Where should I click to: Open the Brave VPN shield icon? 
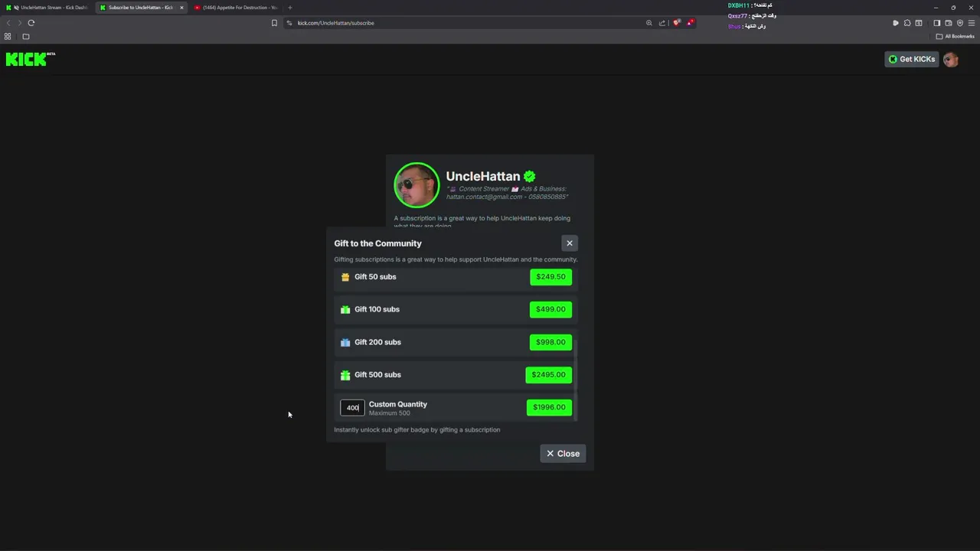960,23
